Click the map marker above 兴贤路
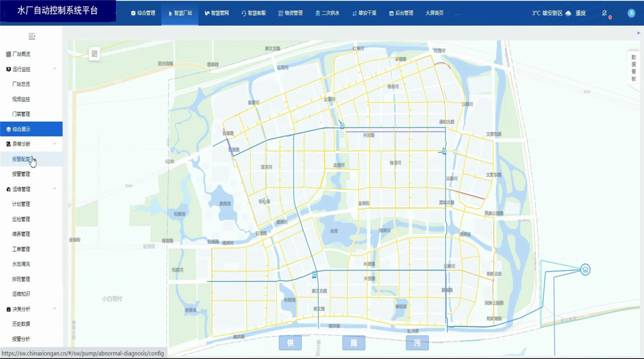The height and width of the screenshot is (359, 644). pos(342,126)
